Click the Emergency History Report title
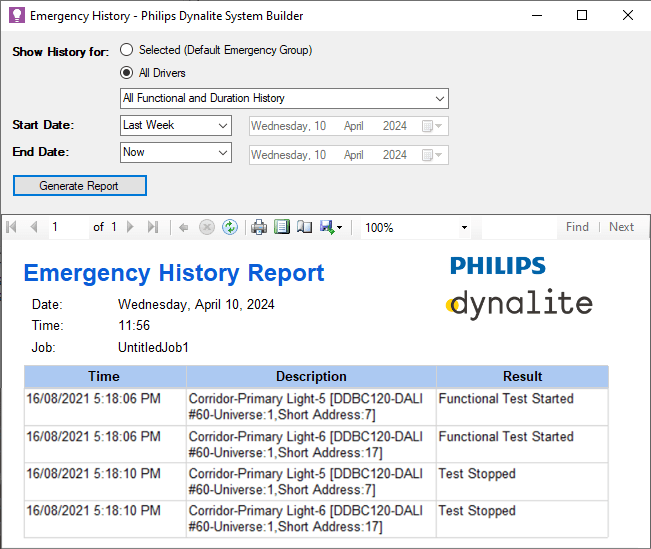651x549 pixels. [x=174, y=273]
